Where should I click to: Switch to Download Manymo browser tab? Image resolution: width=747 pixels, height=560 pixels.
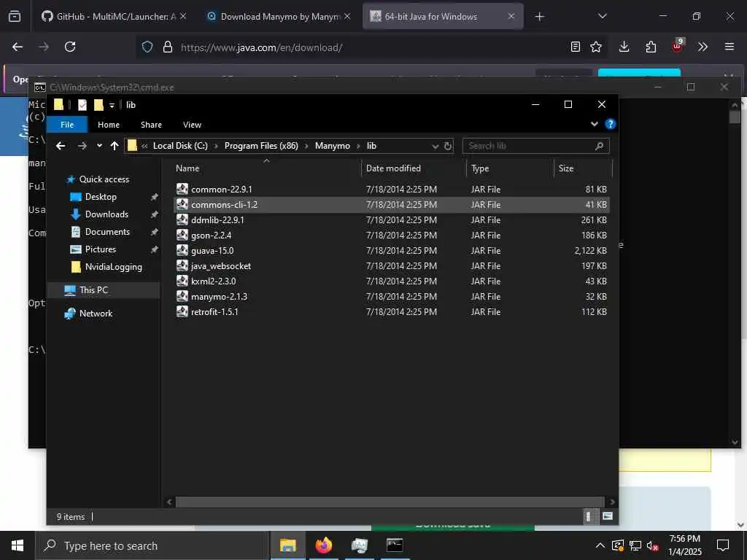point(279,17)
